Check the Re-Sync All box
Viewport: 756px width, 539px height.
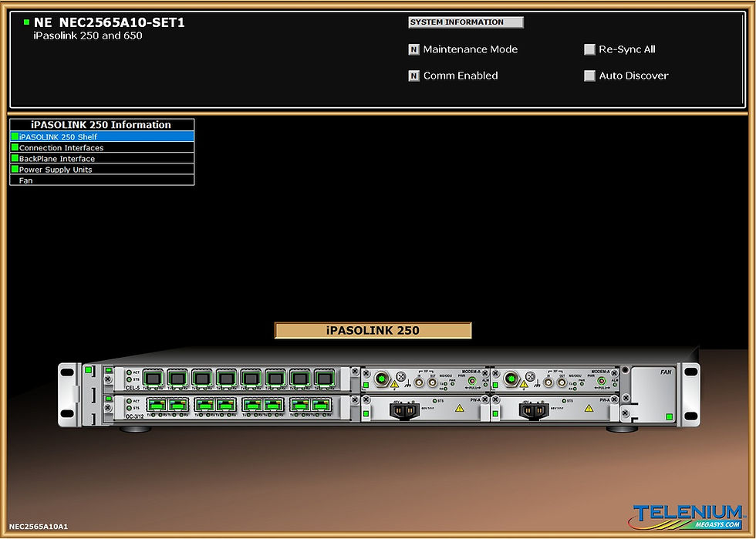coord(589,49)
